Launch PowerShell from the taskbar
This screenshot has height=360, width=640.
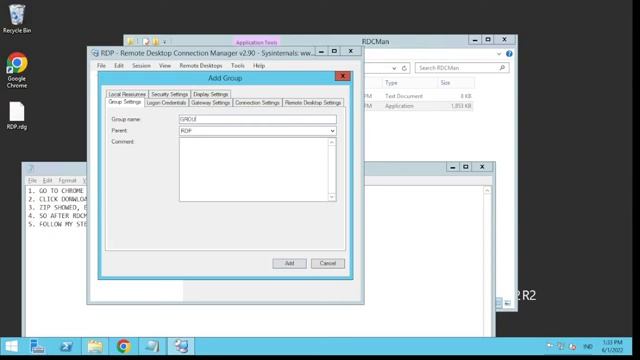66,347
